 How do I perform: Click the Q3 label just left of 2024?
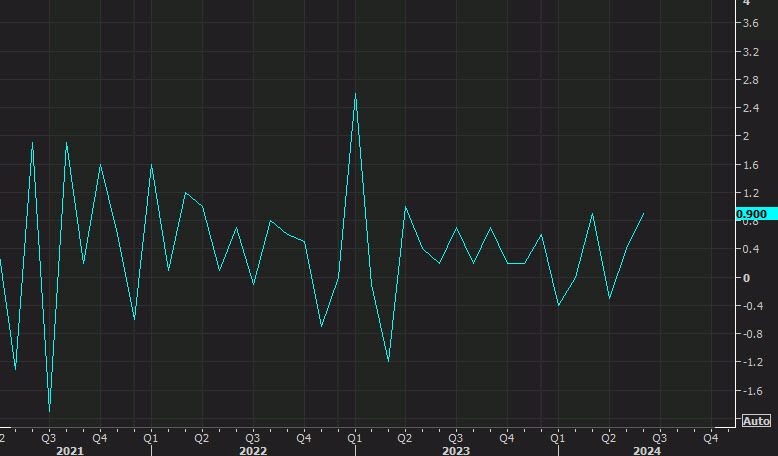click(659, 437)
